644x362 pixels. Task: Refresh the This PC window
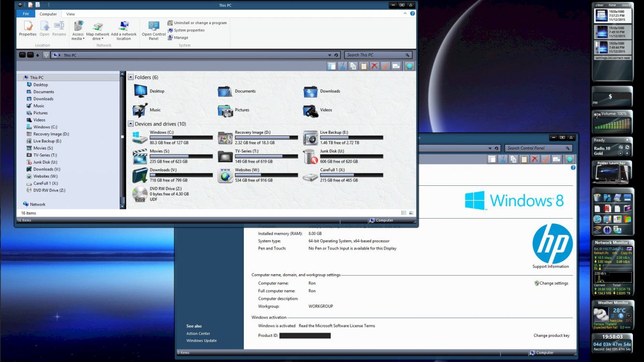(337, 55)
